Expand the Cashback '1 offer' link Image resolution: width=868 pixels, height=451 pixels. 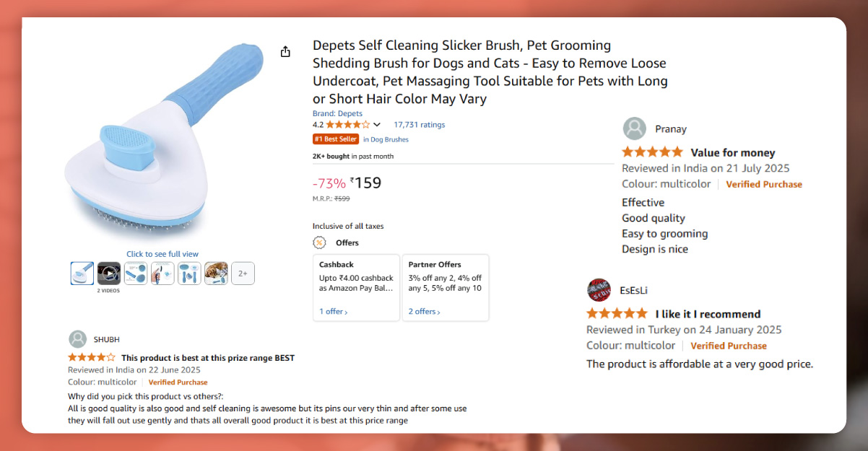[333, 312]
